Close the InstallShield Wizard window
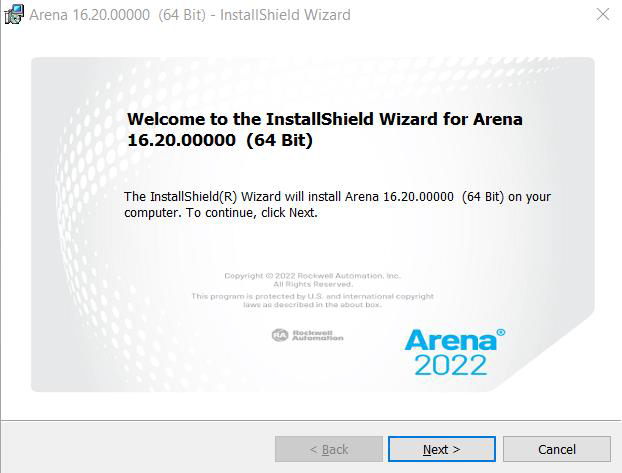 [x=603, y=14]
